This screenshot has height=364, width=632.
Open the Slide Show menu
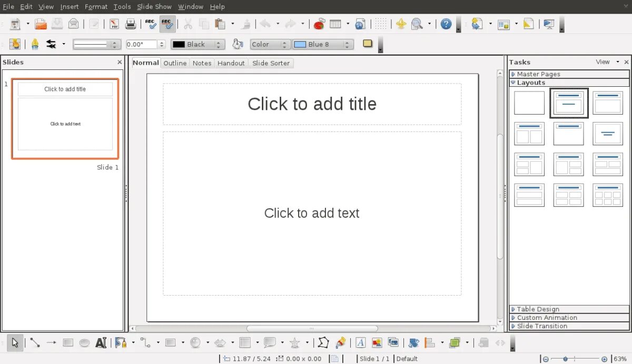click(154, 7)
